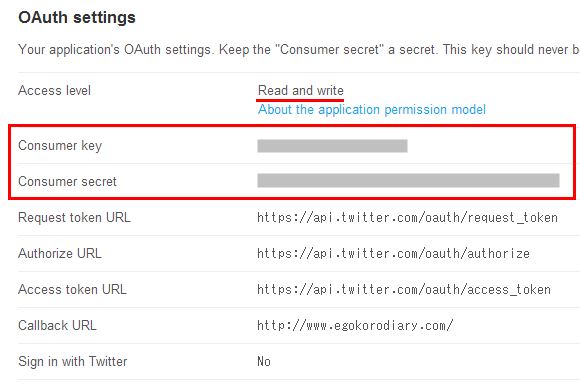The width and height of the screenshot is (580, 388).
Task: Click the Access level label
Action: point(54,91)
